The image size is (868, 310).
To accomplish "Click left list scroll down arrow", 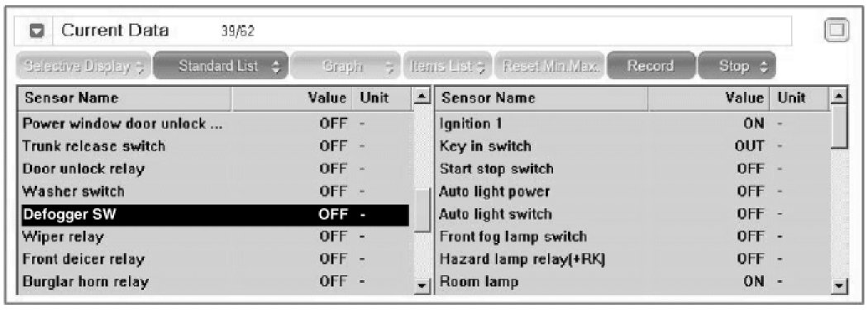I will click(422, 284).
